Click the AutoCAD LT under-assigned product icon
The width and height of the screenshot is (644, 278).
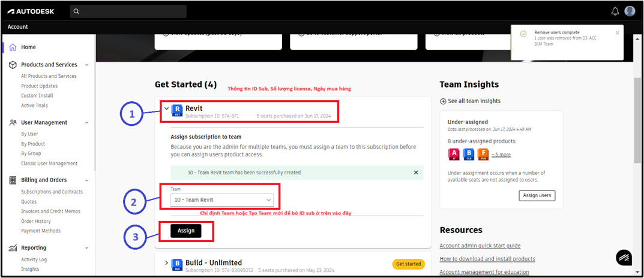453,155
